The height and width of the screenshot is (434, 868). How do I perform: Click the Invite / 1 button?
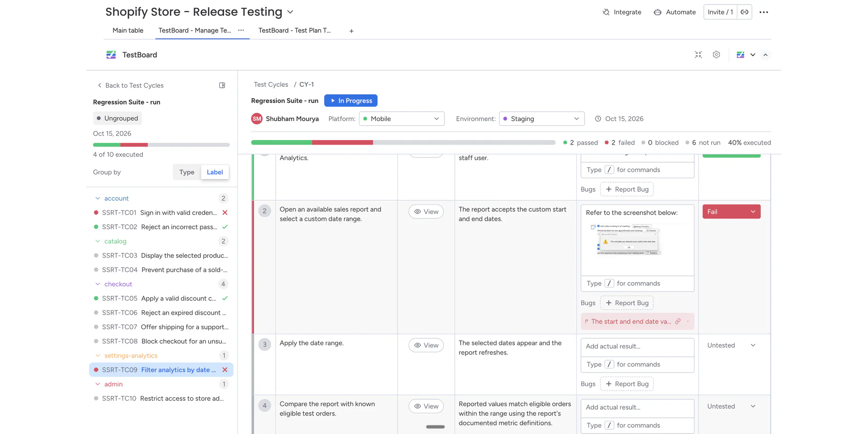click(x=720, y=12)
